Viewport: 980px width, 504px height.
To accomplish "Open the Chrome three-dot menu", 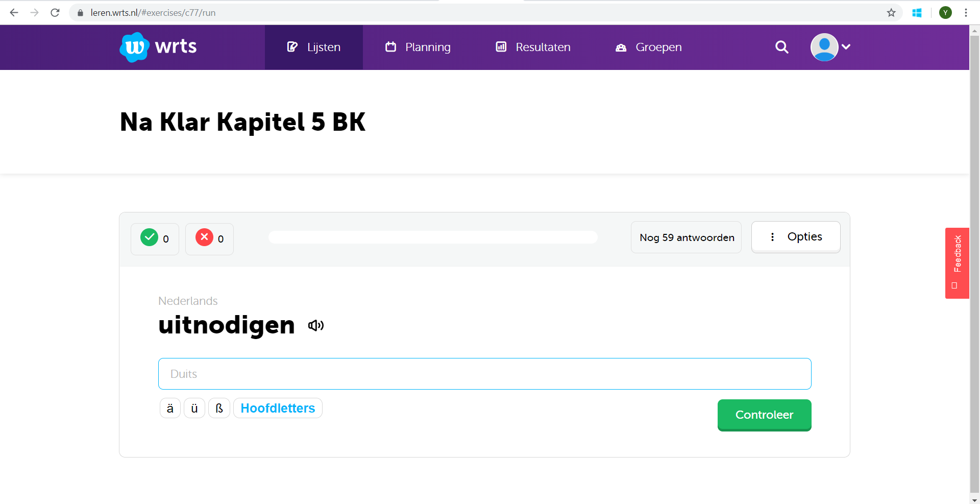I will [x=966, y=13].
